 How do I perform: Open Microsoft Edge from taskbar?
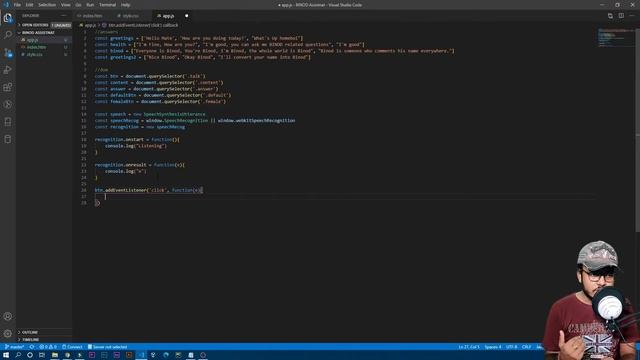click(x=166, y=355)
